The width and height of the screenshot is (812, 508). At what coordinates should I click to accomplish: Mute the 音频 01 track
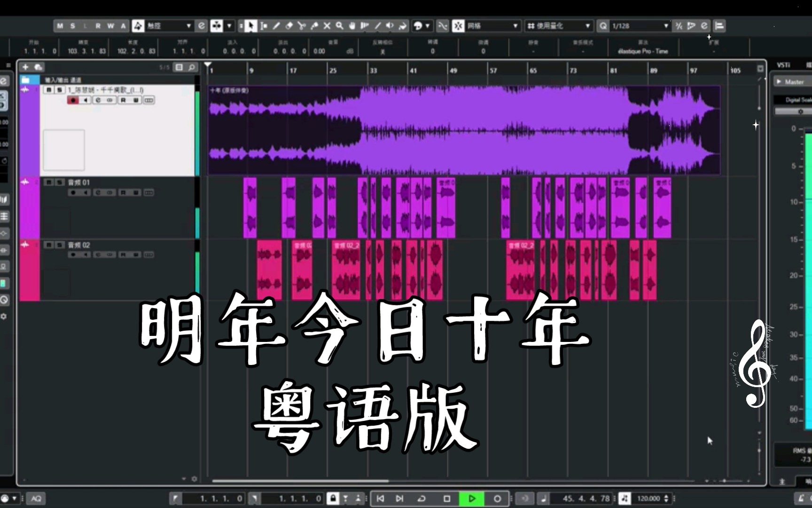tap(49, 182)
